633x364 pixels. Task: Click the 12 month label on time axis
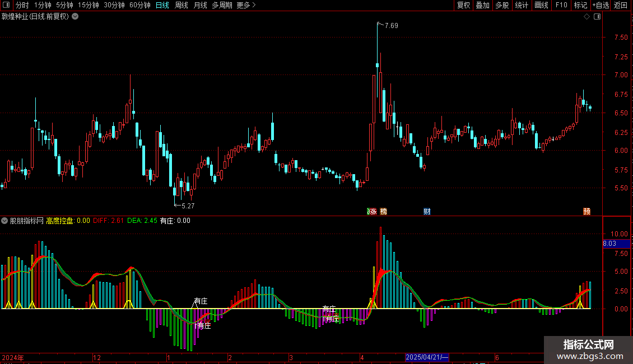pos(96,357)
